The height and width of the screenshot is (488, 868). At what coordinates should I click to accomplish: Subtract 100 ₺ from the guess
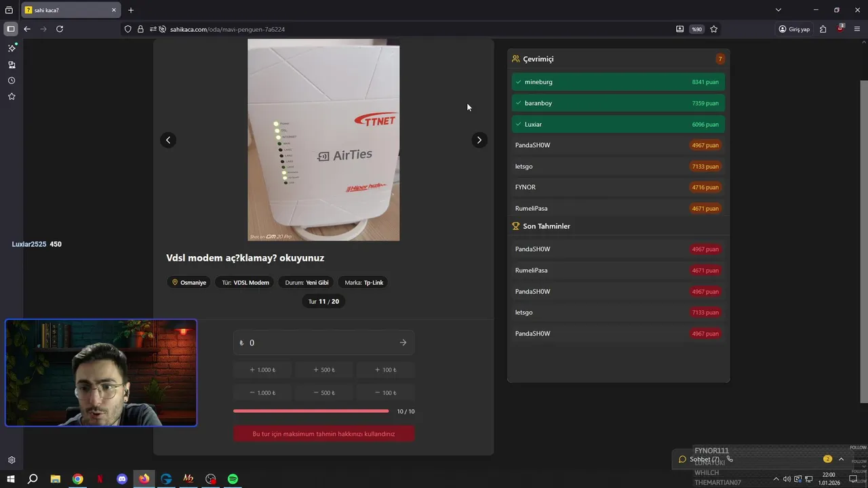coord(385,393)
